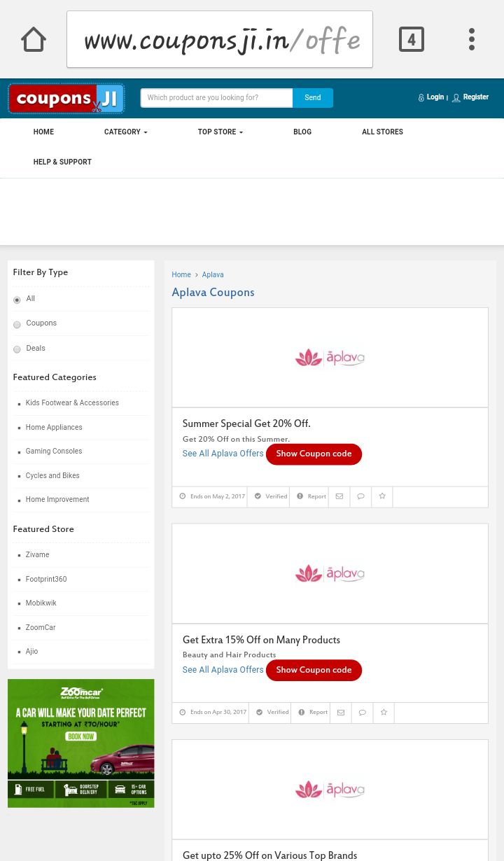Click the Aplava logo in the third coupon card
The height and width of the screenshot is (861, 504).
330,790
